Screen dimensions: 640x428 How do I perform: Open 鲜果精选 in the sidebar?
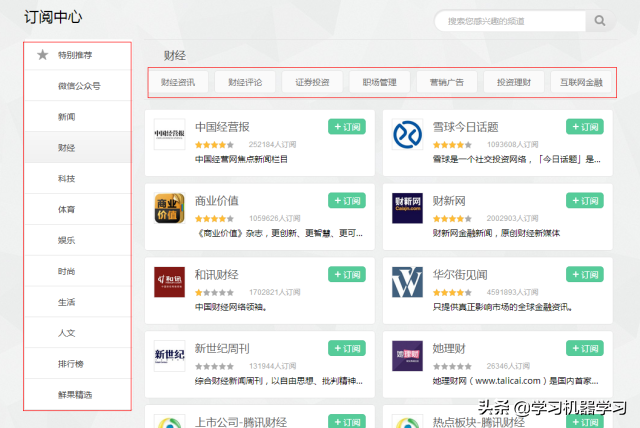78,395
